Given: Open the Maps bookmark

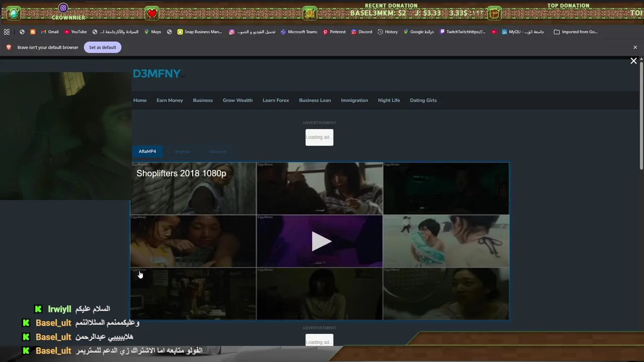Looking at the screenshot, I should (152, 32).
